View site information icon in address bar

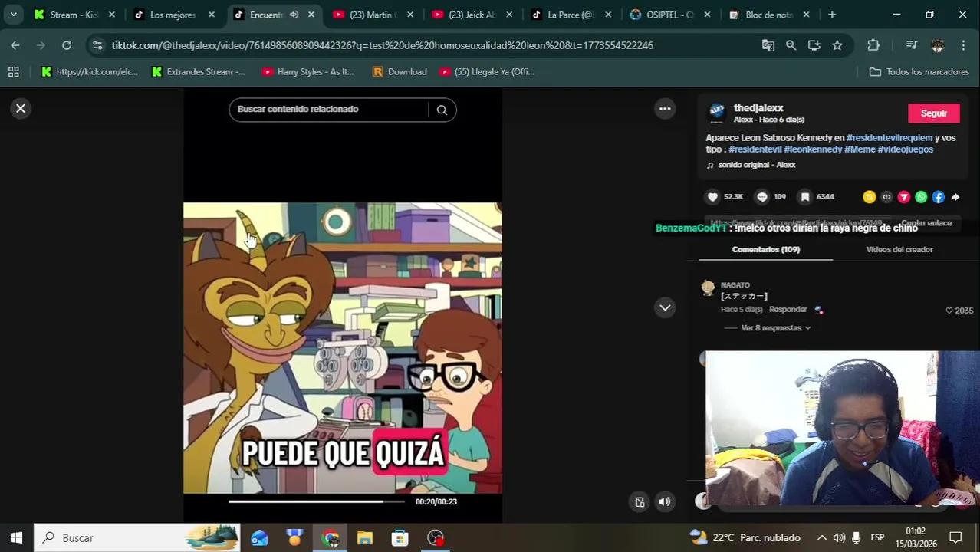pyautogui.click(x=97, y=45)
